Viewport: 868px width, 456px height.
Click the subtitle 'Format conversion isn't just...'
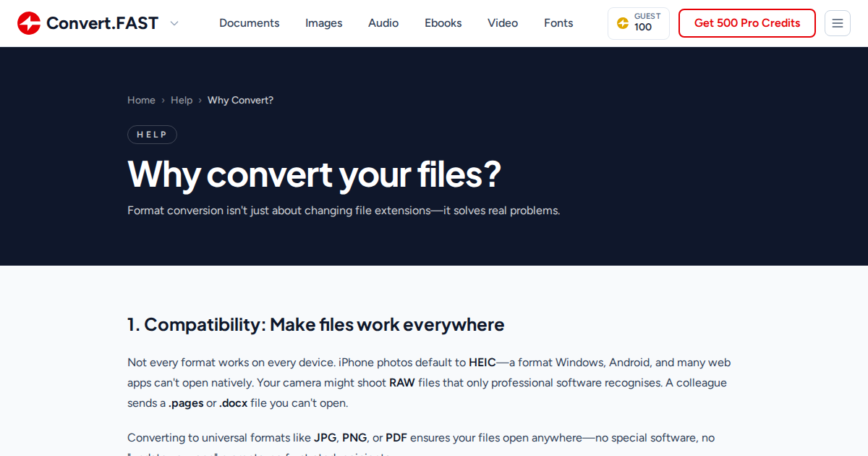tap(344, 211)
